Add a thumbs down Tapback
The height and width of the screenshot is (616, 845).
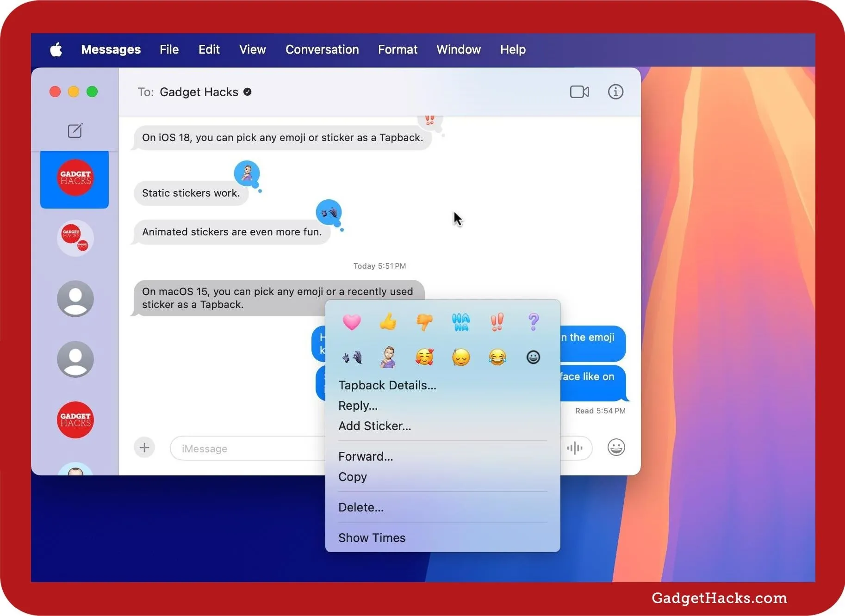(424, 322)
